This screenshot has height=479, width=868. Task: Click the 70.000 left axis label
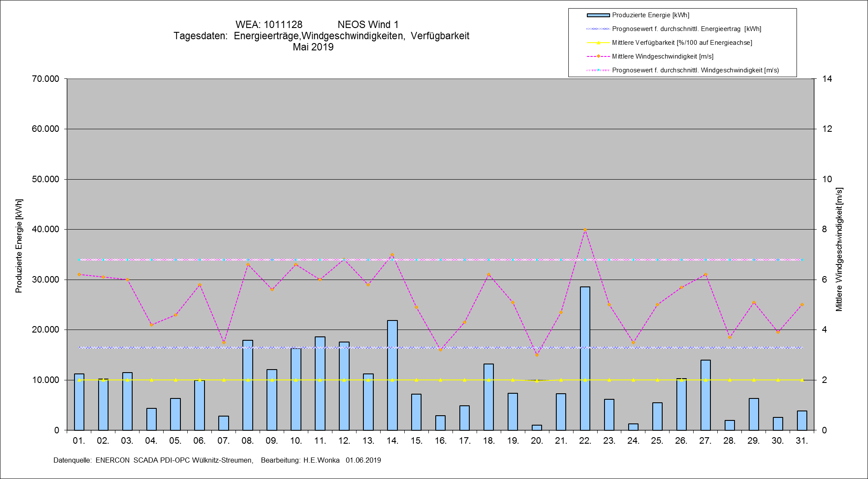[45, 79]
